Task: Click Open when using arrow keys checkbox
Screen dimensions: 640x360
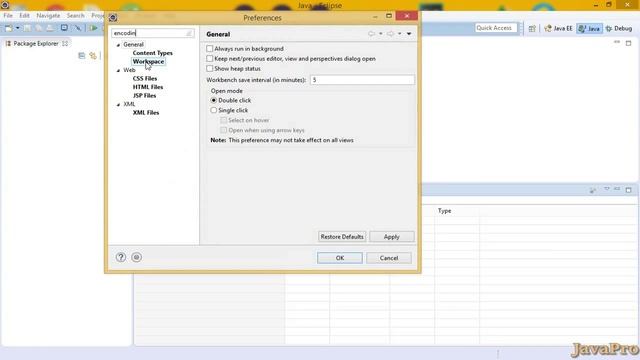Action: pyautogui.click(x=223, y=130)
